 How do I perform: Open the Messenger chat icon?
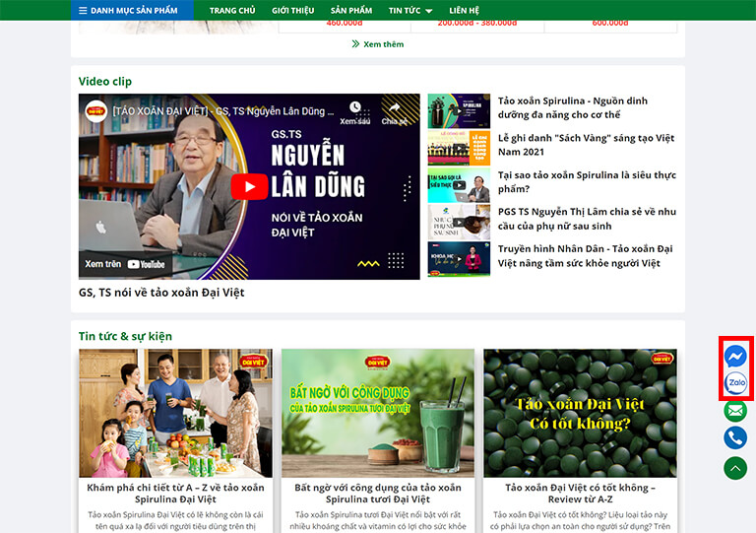pyautogui.click(x=735, y=357)
